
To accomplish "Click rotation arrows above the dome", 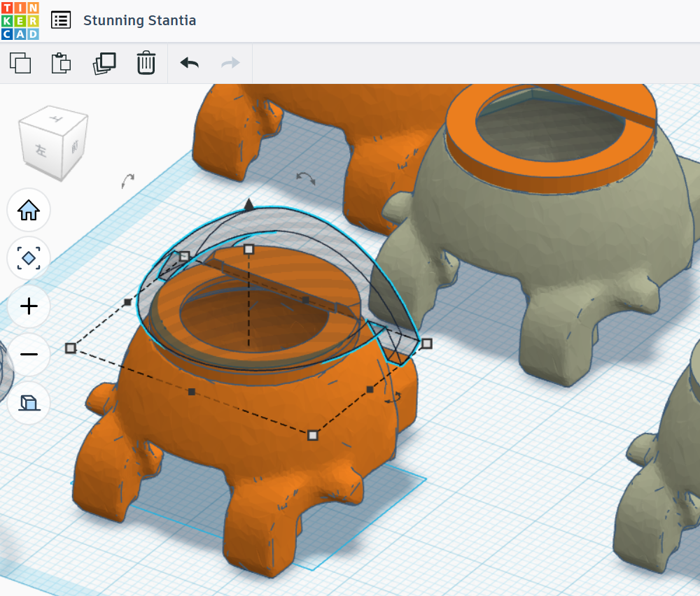I will point(306,178).
